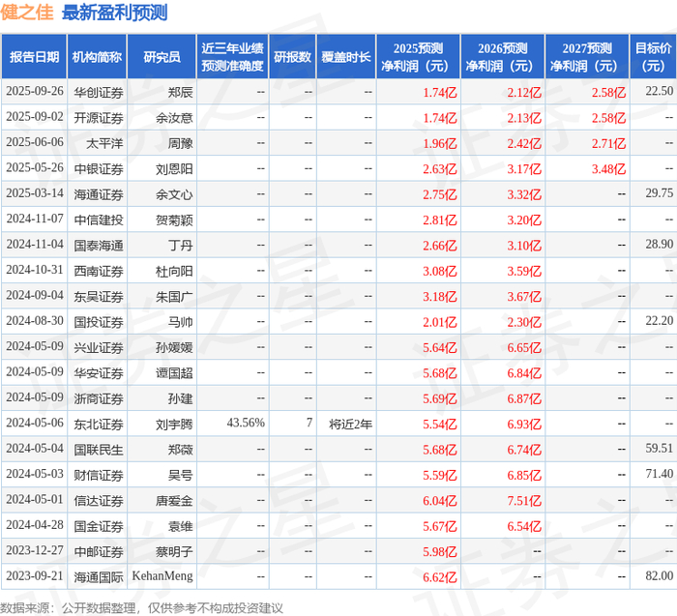The width and height of the screenshot is (677, 616).
Task: Click the 健之佳 stock name title
Action: click(27, 12)
